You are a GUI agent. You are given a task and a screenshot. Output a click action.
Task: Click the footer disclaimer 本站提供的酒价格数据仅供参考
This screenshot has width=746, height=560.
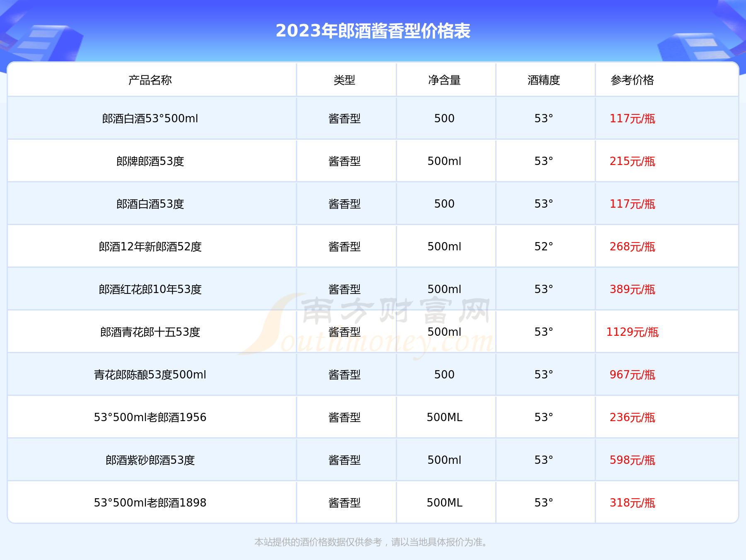click(318, 542)
